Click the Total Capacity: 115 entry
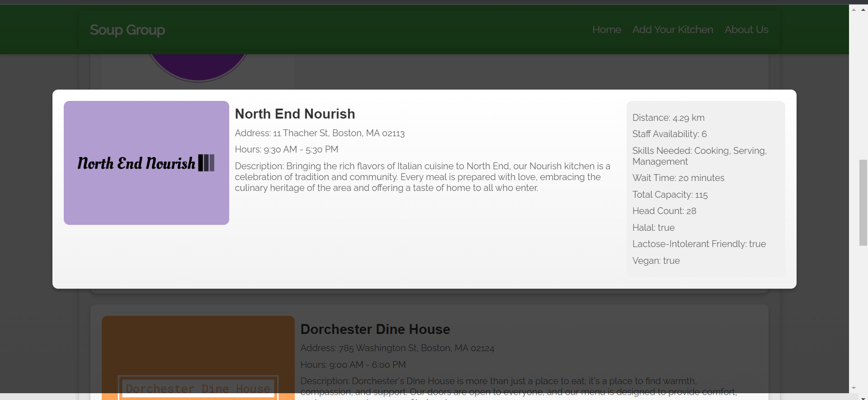This screenshot has height=400, width=868. (x=670, y=195)
